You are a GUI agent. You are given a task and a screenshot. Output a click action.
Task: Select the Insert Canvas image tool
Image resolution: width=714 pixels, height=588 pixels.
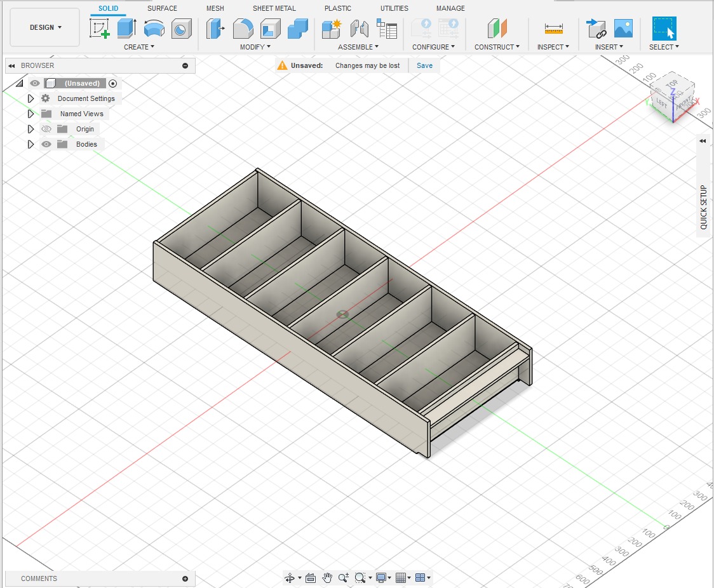pos(623,28)
